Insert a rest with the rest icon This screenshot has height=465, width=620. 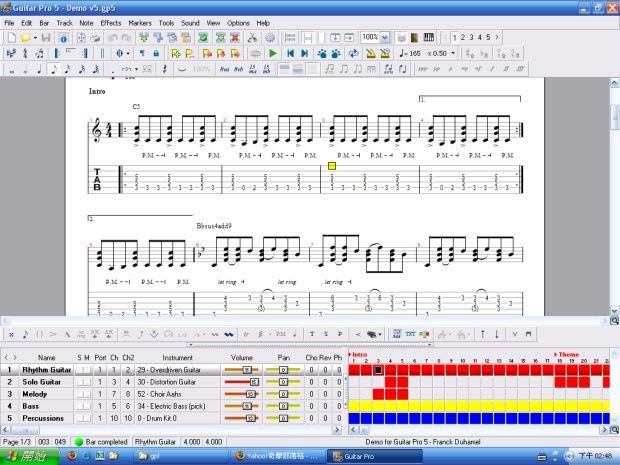pos(164,69)
